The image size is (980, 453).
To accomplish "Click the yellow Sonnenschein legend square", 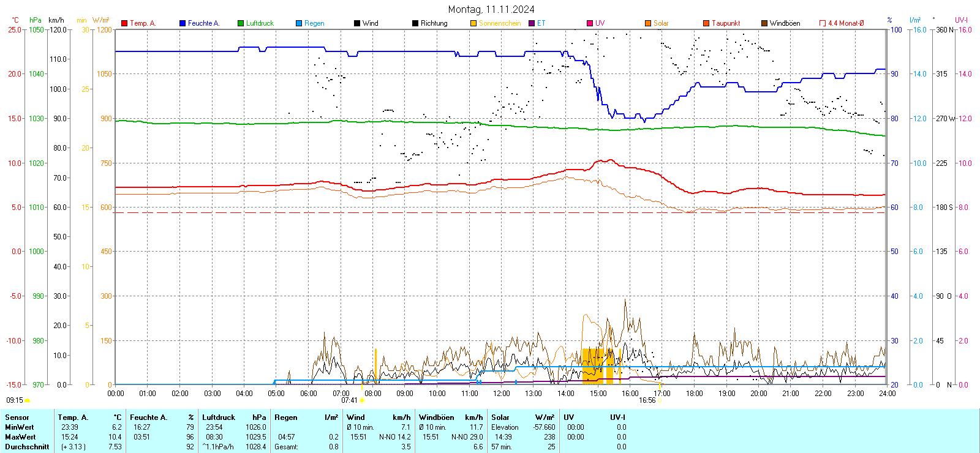I will pos(473,23).
